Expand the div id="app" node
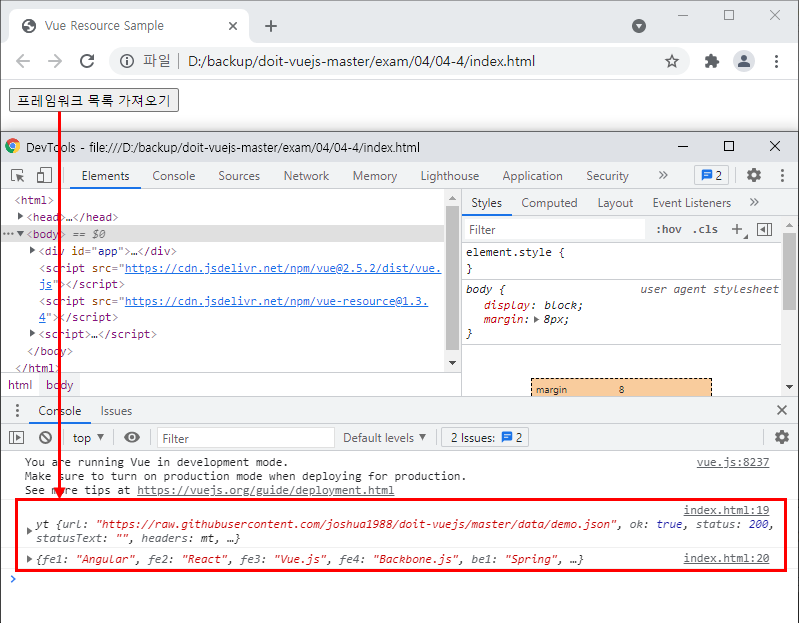 click(32, 250)
